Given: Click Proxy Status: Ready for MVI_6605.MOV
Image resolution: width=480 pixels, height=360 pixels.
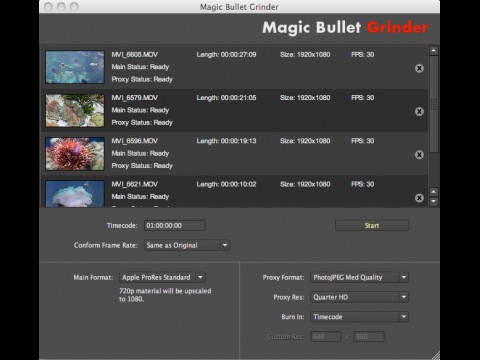Looking at the screenshot, I should [x=142, y=79].
